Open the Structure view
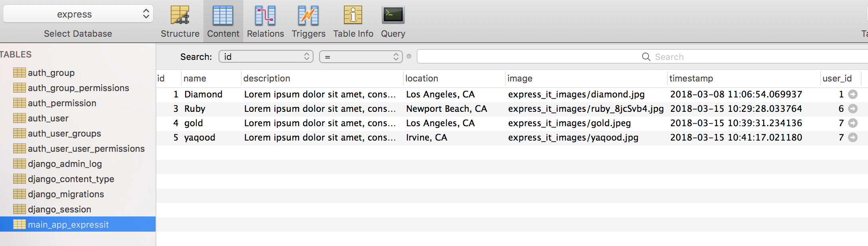 [180, 22]
